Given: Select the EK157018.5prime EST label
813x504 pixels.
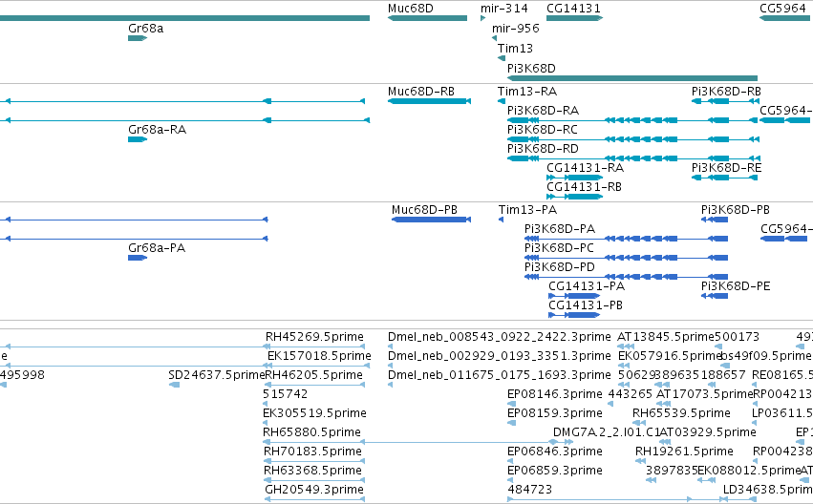Looking at the screenshot, I should (x=319, y=356).
